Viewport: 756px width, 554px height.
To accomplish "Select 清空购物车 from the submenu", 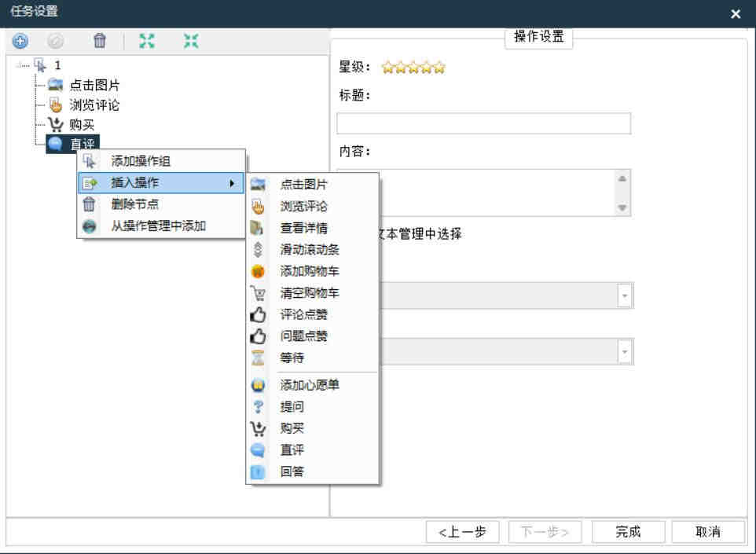I will click(313, 292).
